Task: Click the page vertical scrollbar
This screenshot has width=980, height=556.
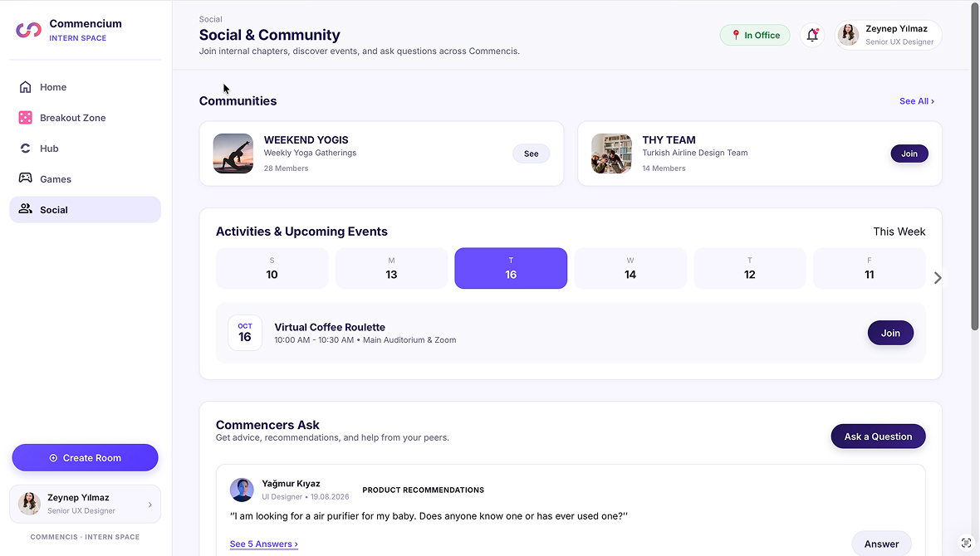Action: click(x=974, y=165)
